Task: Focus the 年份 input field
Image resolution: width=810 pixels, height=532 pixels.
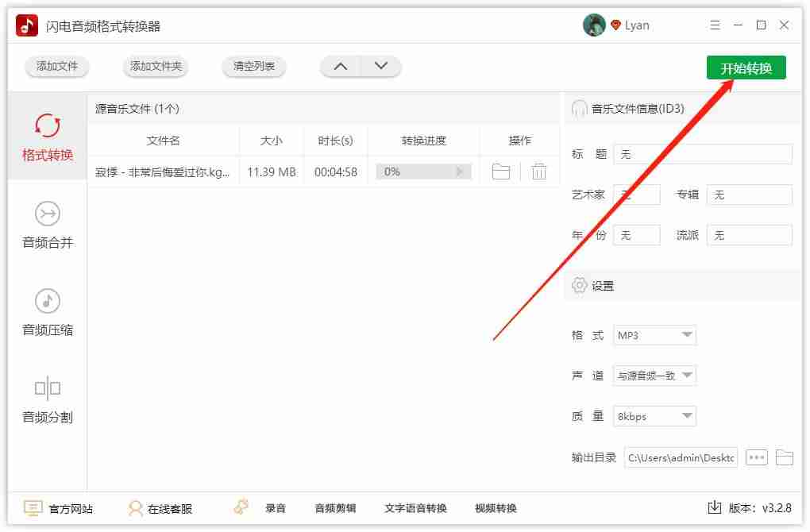Action: [636, 236]
